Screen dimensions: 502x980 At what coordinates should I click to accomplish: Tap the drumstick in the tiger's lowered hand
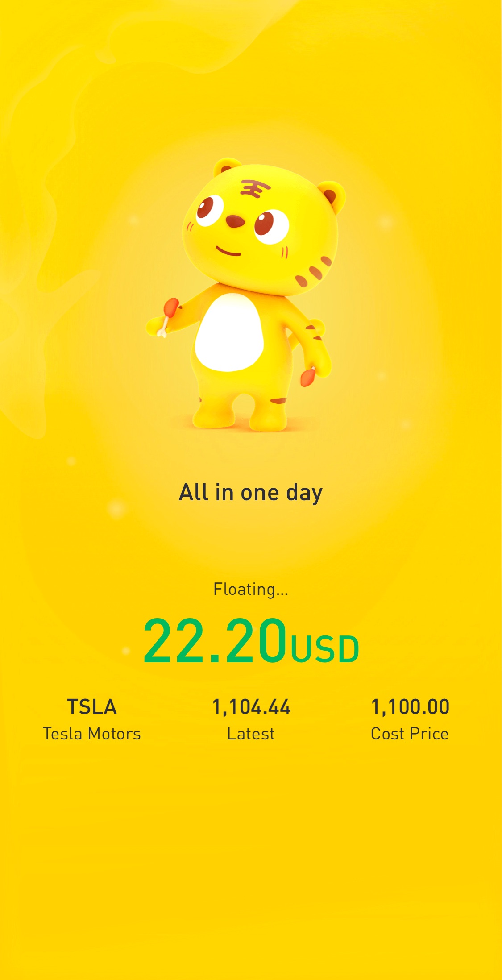pyautogui.click(x=308, y=376)
